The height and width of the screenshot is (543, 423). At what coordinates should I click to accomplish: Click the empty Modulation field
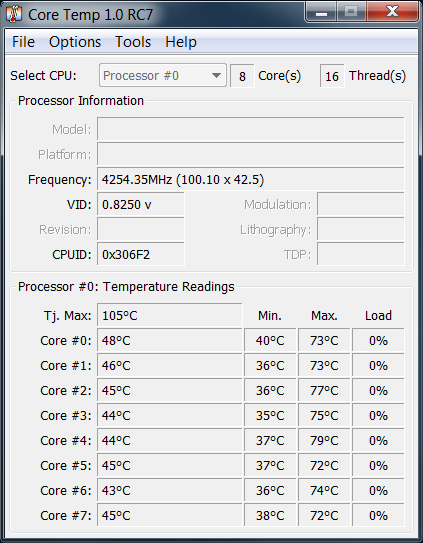tap(361, 204)
